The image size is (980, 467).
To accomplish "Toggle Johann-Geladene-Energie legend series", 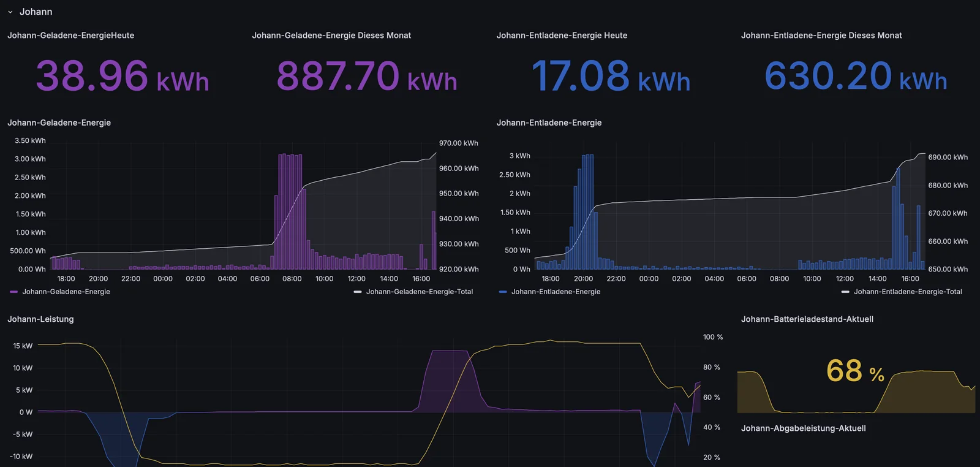I will pos(66,292).
